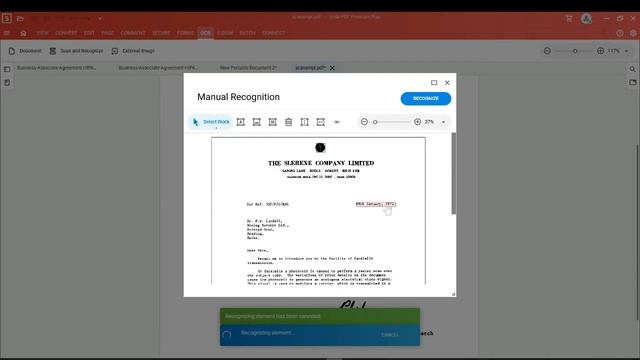Expand the quick access toolbar dropdown arrow

(100, 18)
